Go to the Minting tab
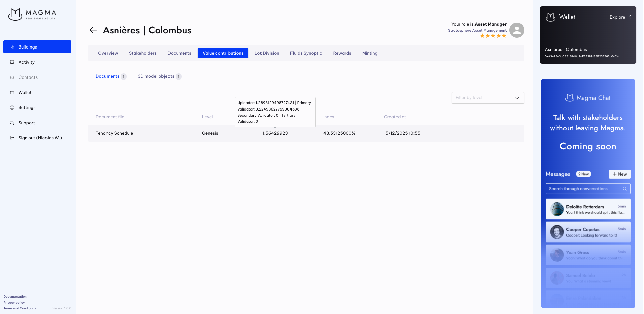644x314 pixels. coord(370,53)
